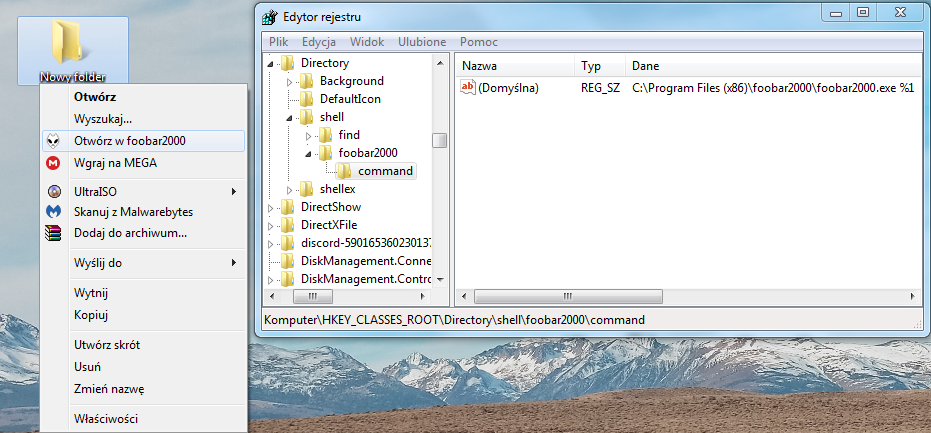The image size is (931, 433).
Task: Expand the DiskManagement.Control key
Action: [x=271, y=280]
